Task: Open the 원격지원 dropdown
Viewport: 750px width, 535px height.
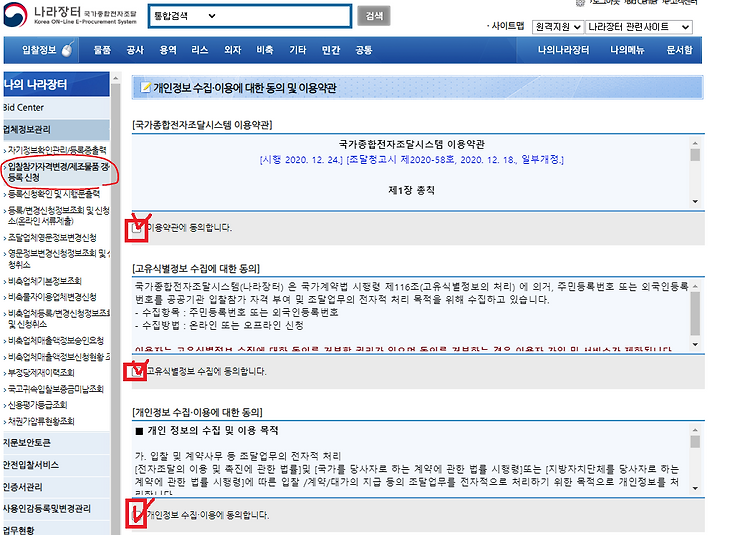Action: [558, 27]
